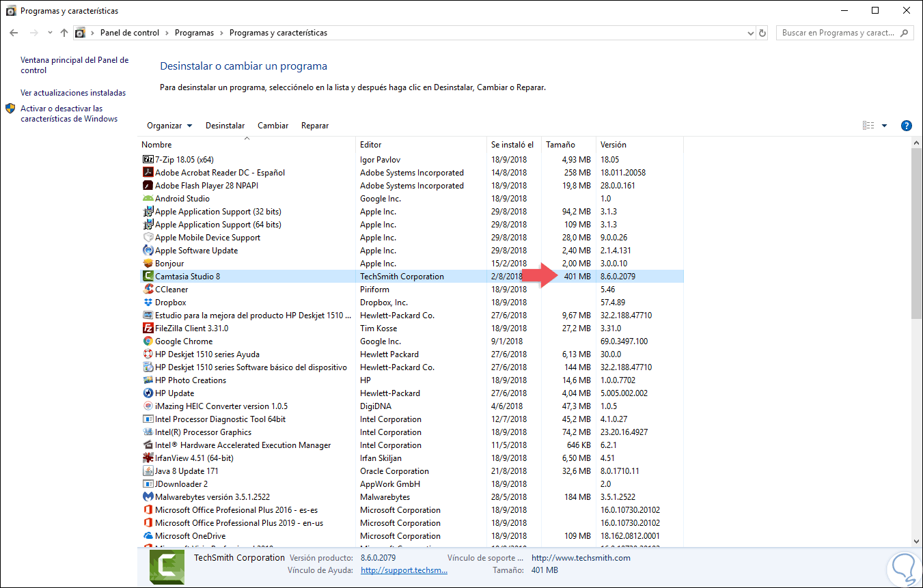The width and height of the screenshot is (923, 588).
Task: Click Cambiar in the toolbar
Action: (273, 126)
